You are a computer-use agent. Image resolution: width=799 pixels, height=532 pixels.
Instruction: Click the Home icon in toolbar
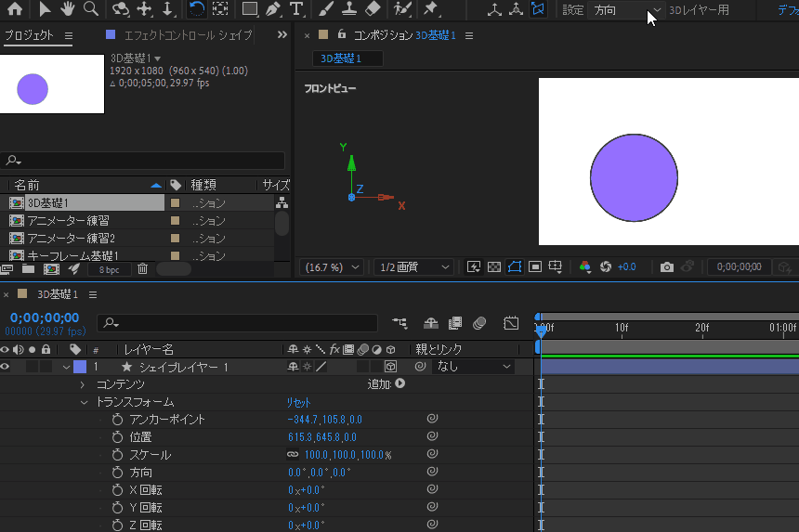pos(15,8)
